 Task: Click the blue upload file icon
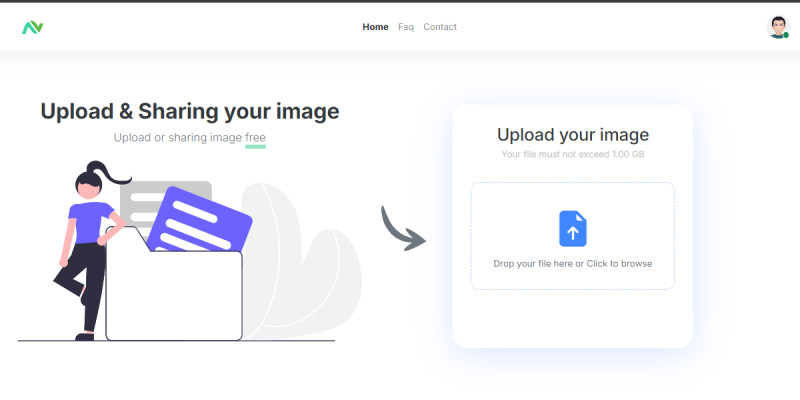572,229
